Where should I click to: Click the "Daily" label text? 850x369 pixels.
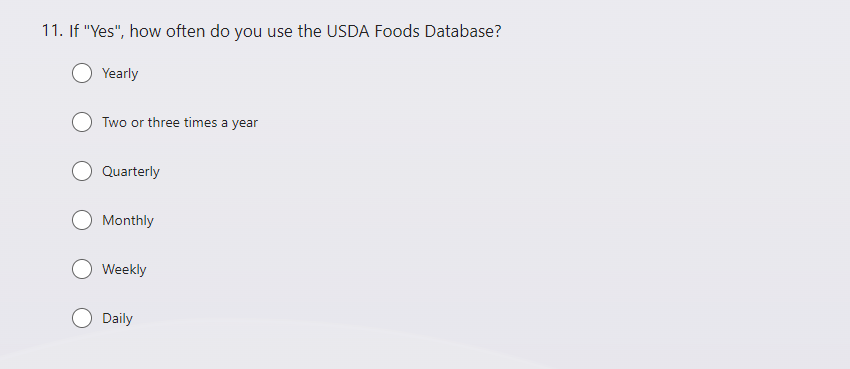[117, 319]
